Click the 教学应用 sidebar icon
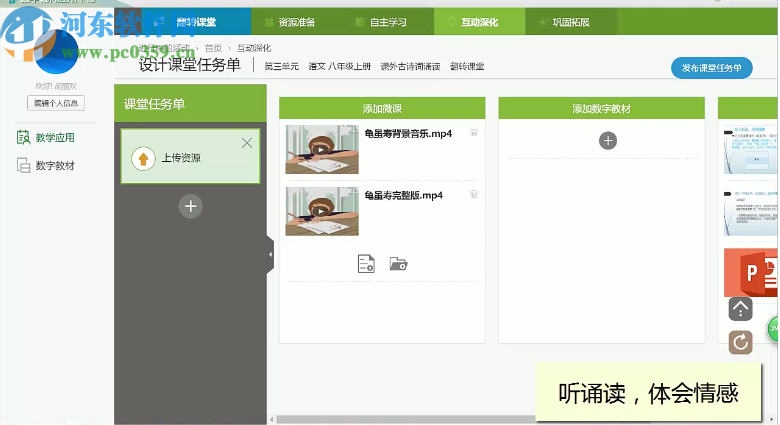 pyautogui.click(x=23, y=137)
